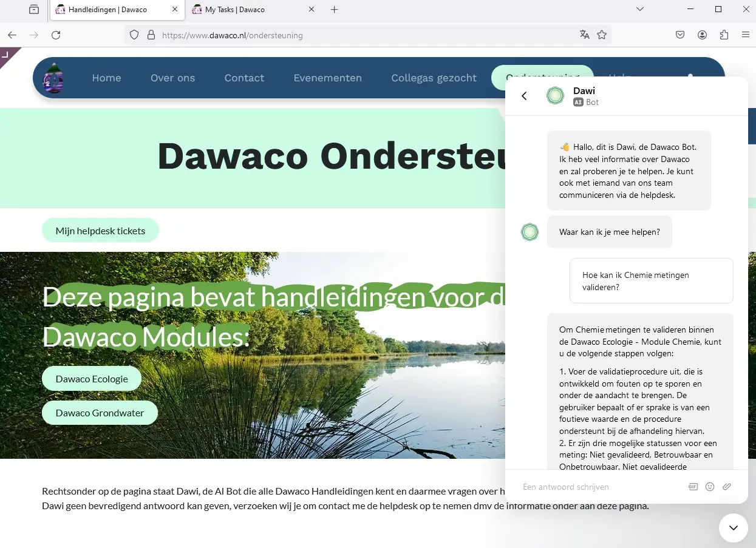Expand the list all tabs dropdown
Viewport: 756px width, 548px height.
point(639,9)
